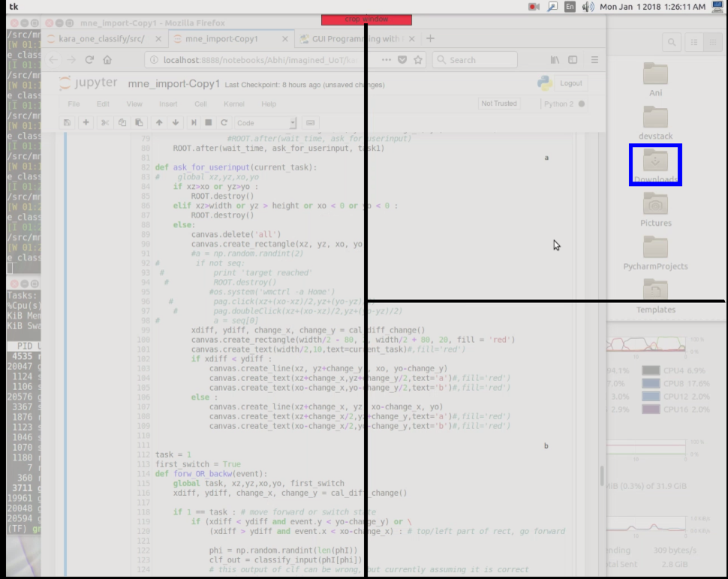Image resolution: width=728 pixels, height=579 pixels.
Task: Click the system clock Mon Jan 1 2018
Action: pyautogui.click(x=652, y=7)
